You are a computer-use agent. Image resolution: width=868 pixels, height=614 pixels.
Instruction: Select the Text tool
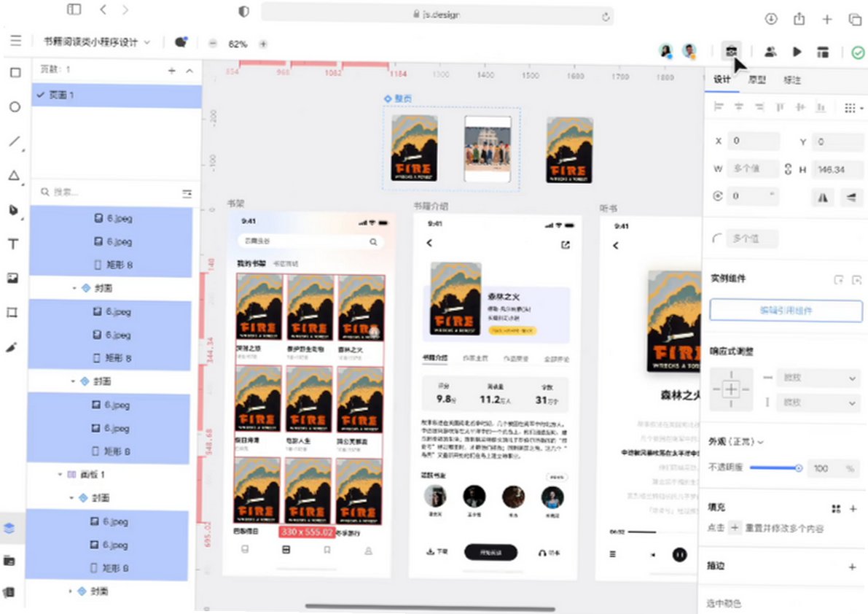click(13, 244)
